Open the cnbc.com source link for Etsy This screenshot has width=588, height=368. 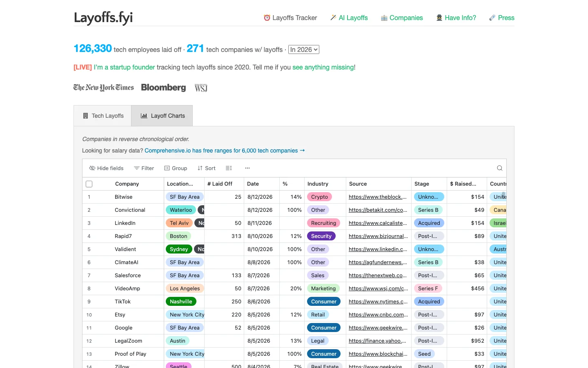point(378,314)
